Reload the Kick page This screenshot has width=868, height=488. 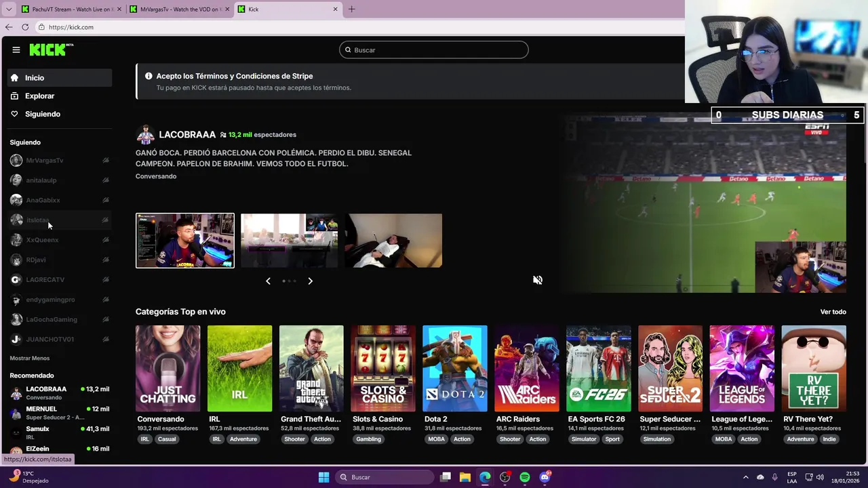point(25,27)
